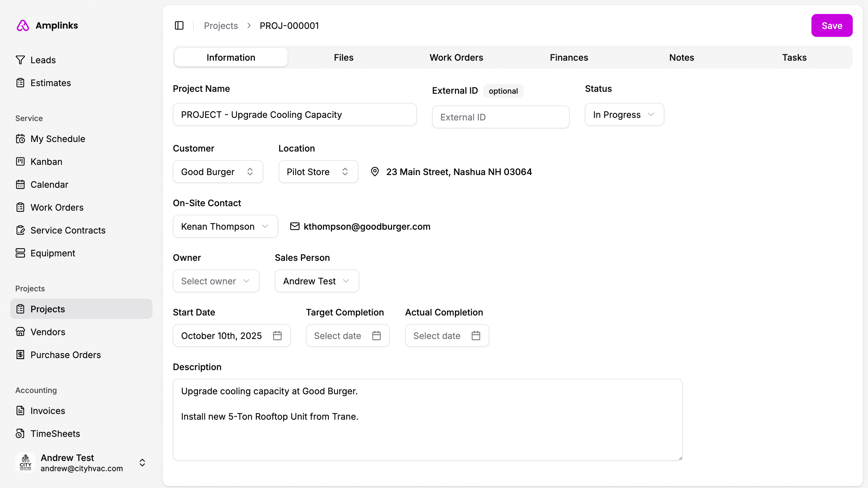This screenshot has width=868, height=488.
Task: Toggle the sidebar panel icon
Action: pyautogui.click(x=179, y=26)
